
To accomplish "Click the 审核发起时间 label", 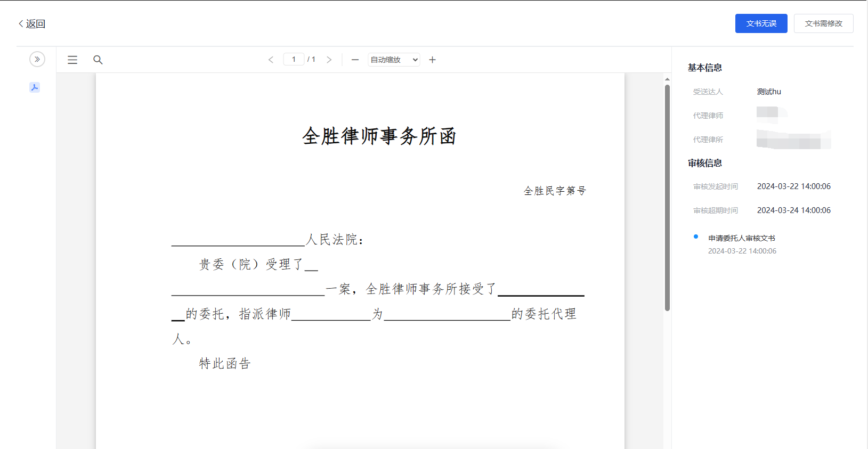I will pos(715,186).
